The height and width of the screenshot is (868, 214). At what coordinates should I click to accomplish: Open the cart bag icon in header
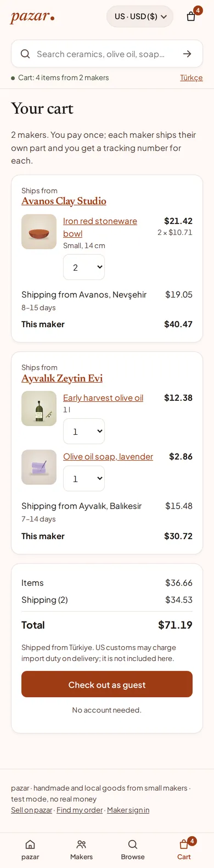coord(191,16)
